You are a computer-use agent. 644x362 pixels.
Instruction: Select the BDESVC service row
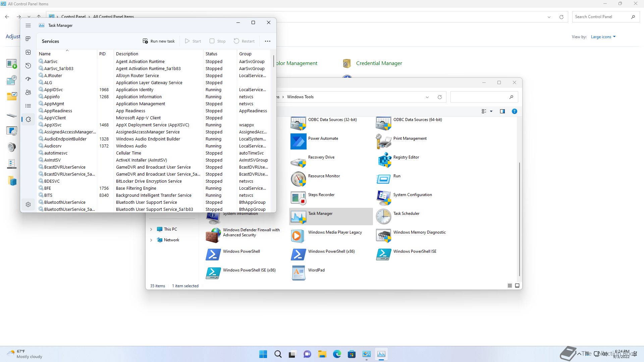point(153,181)
